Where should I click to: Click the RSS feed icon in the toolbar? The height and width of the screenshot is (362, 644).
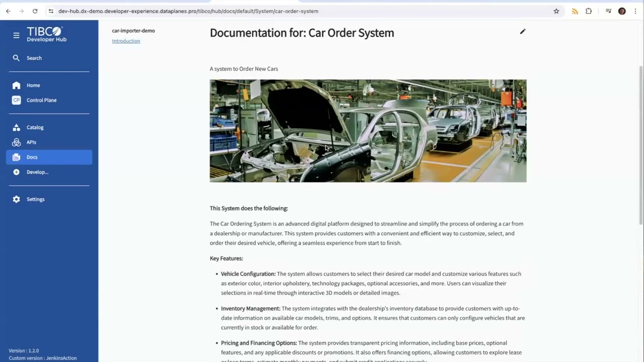pos(575,11)
